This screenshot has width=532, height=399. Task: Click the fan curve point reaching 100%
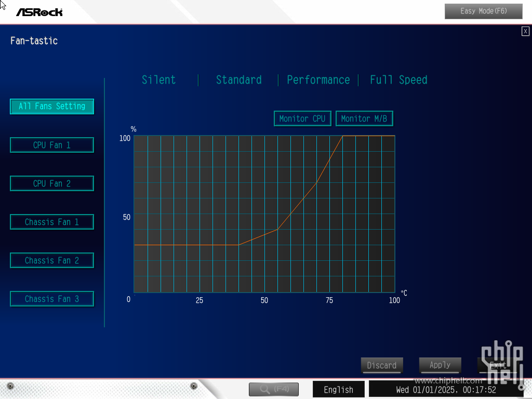[343, 136]
